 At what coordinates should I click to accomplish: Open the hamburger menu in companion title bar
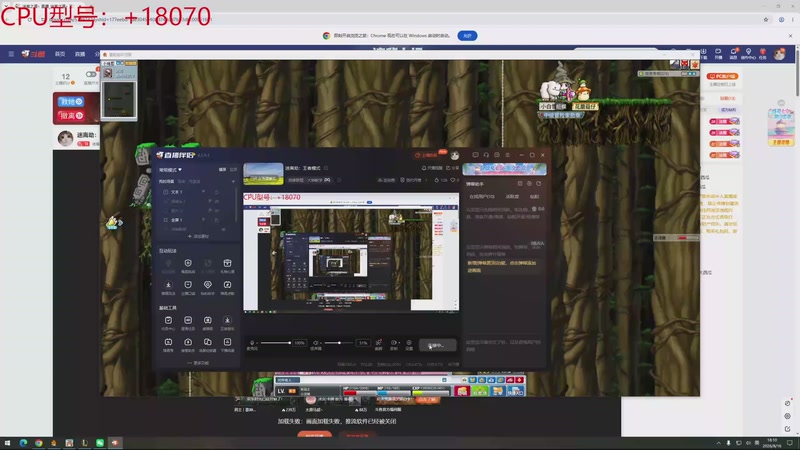(507, 155)
